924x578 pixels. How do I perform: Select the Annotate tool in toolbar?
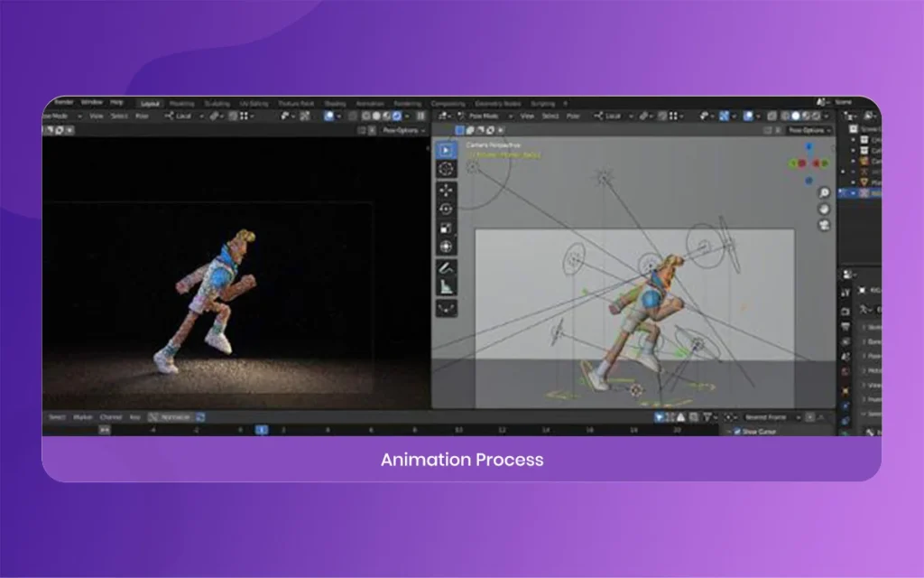[446, 268]
